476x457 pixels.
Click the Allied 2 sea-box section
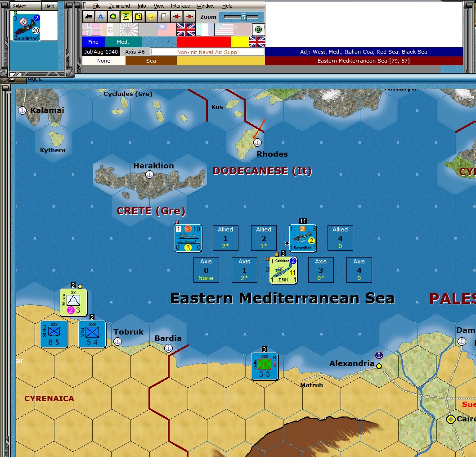click(264, 238)
